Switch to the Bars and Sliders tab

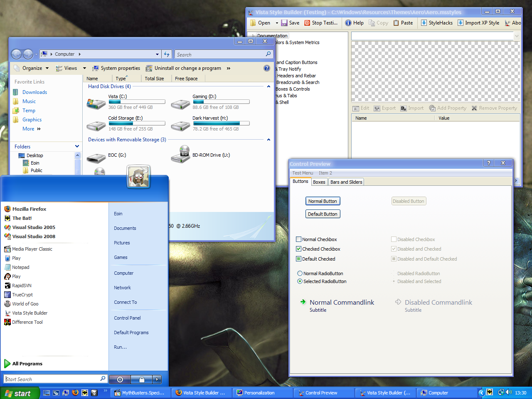346,182
